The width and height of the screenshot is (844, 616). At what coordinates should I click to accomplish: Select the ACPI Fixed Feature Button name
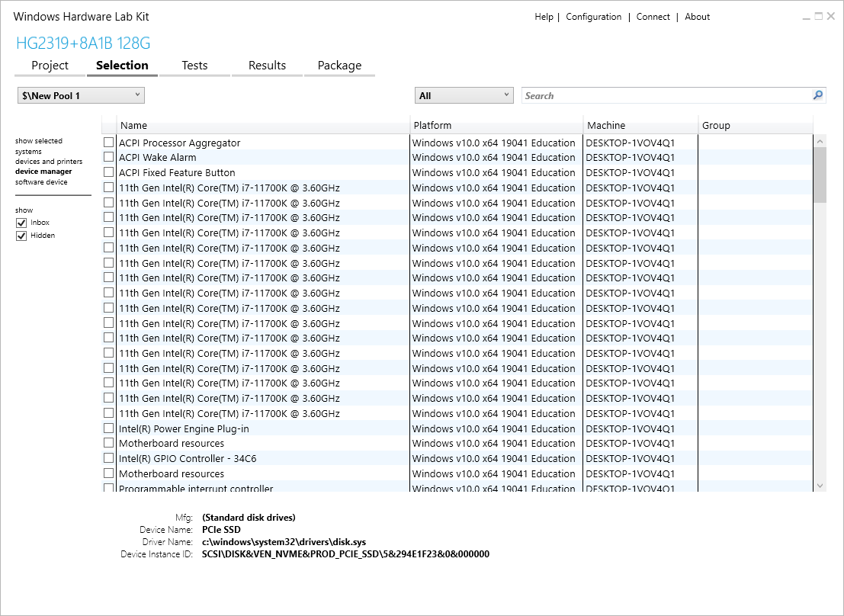177,172
